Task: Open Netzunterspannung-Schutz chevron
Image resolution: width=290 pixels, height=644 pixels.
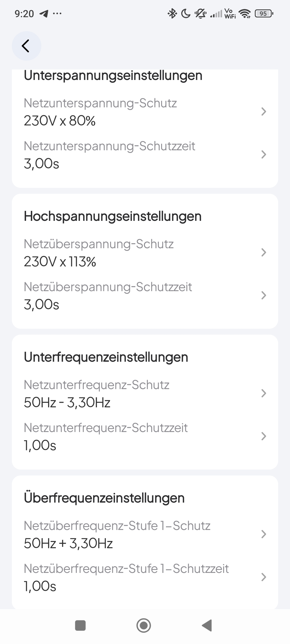Action: 263,112
